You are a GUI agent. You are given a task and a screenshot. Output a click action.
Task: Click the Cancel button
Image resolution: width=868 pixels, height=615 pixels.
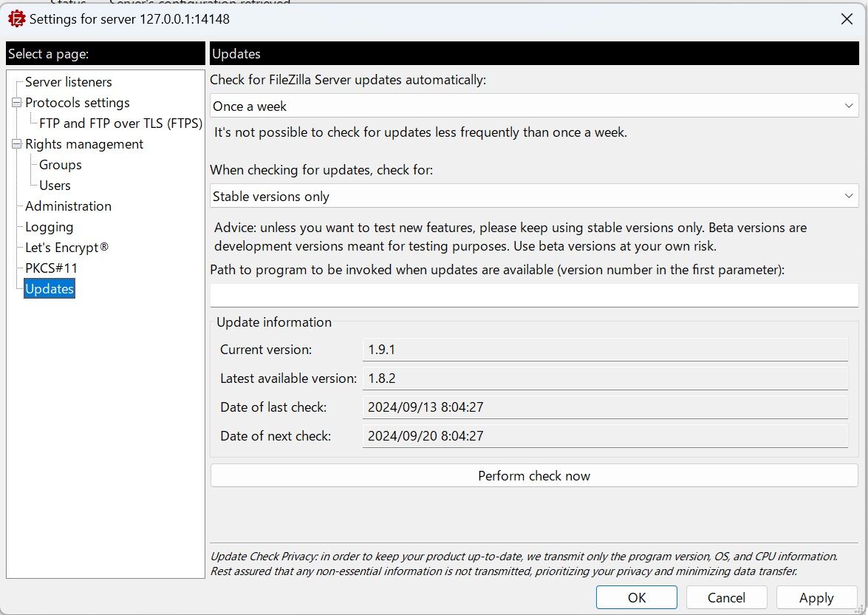726,597
